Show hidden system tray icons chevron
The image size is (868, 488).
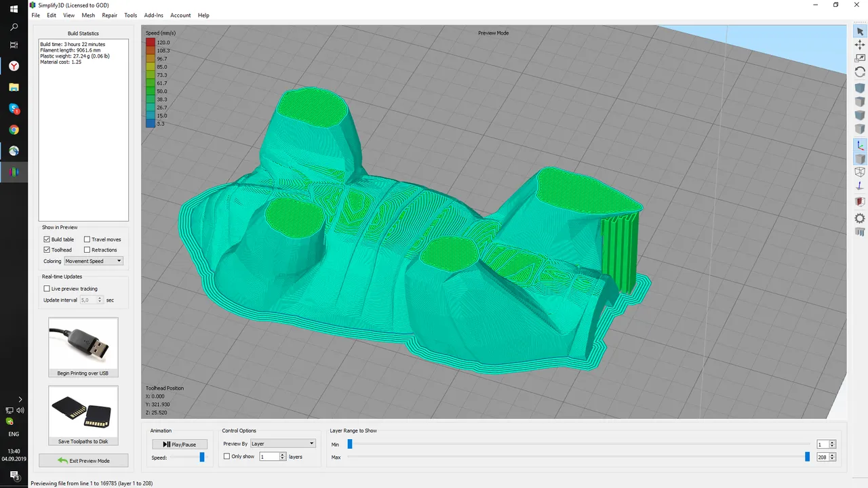20,399
